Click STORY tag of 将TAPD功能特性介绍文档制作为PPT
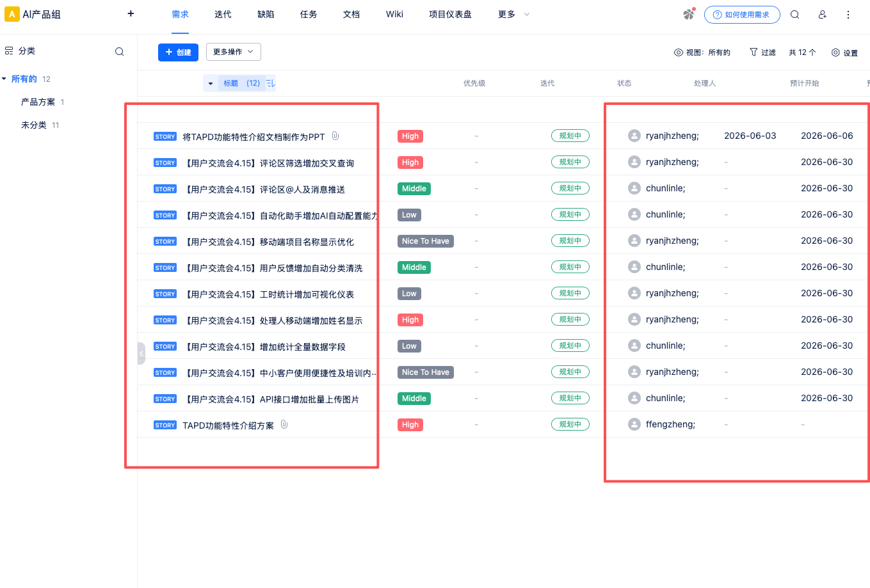Viewport: 870px width, 588px height. (x=165, y=136)
